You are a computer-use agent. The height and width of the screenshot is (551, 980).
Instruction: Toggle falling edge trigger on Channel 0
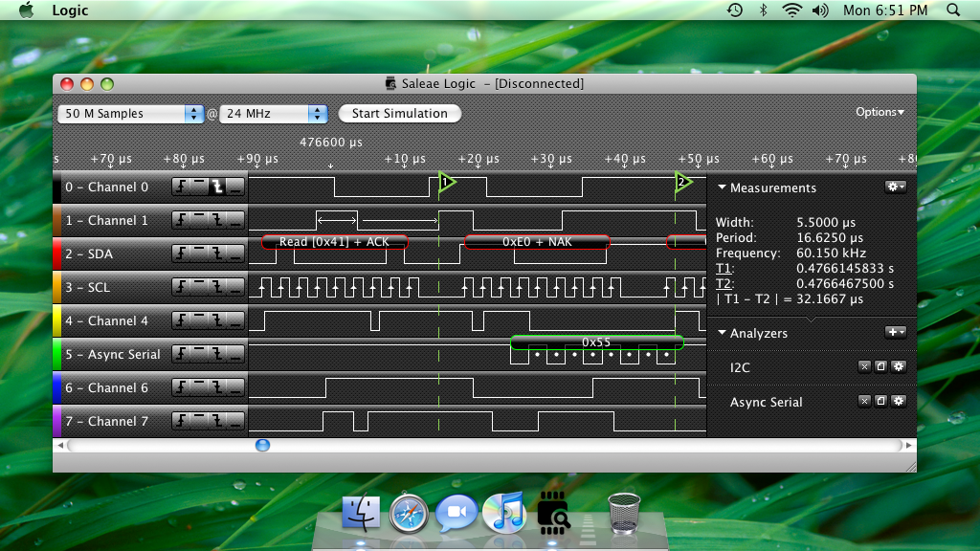(x=217, y=187)
